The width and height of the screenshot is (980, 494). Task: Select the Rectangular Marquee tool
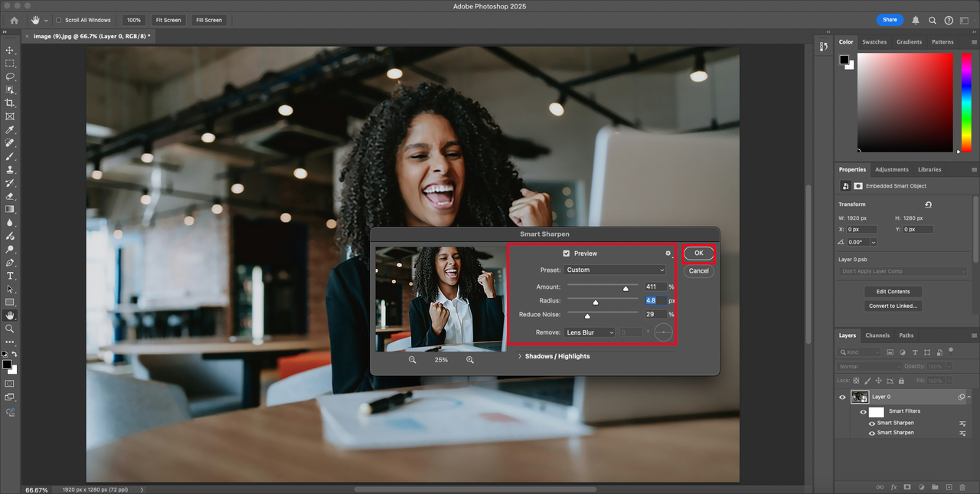tap(10, 63)
